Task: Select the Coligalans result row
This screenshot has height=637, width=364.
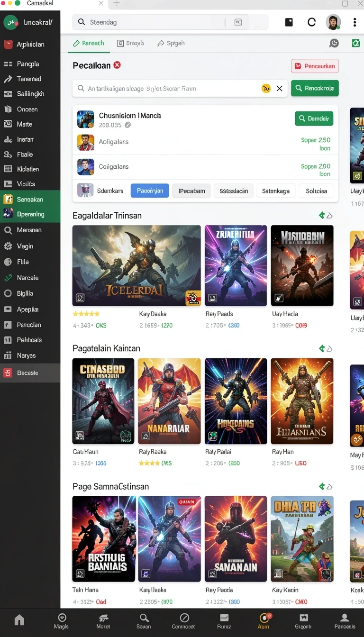Action: tap(205, 167)
